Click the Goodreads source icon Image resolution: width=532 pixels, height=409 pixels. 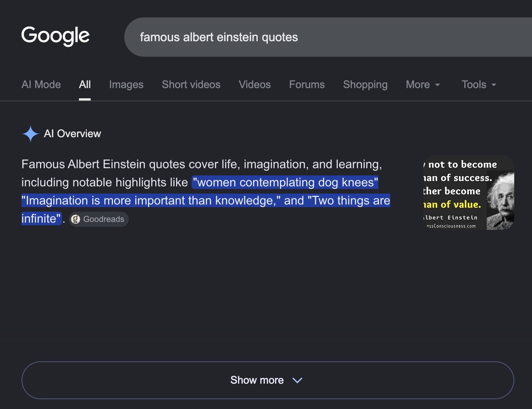(76, 219)
